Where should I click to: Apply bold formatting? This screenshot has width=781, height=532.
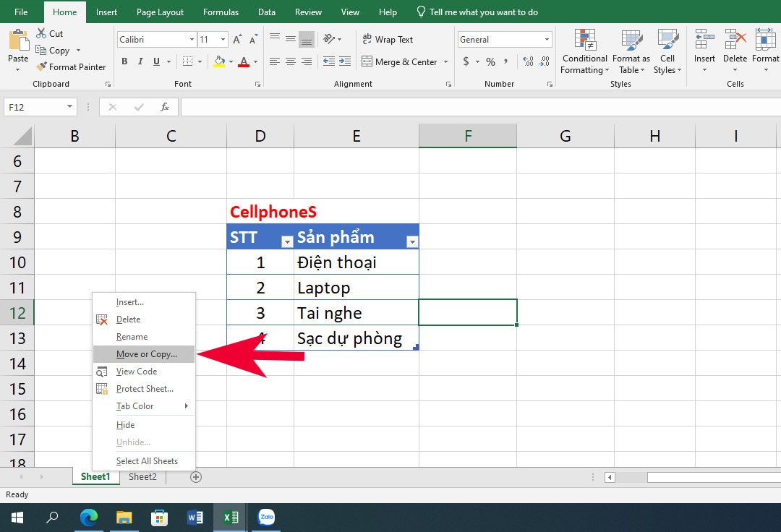coord(124,61)
